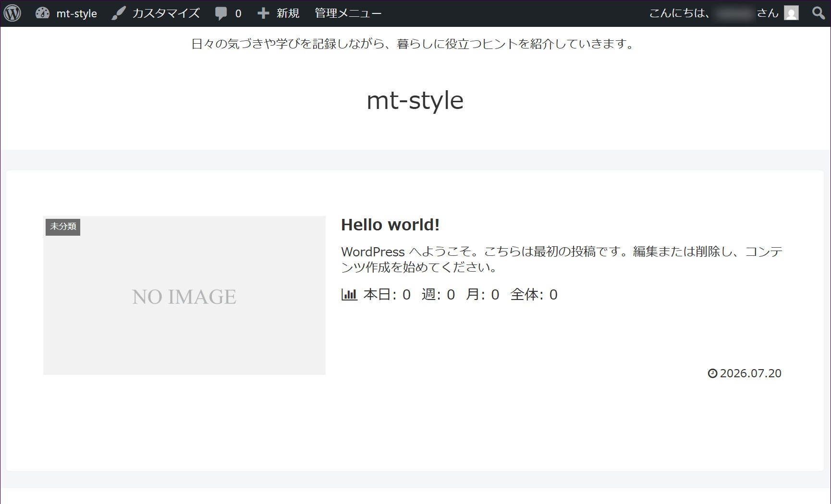Click the 月: 0 view count
The width and height of the screenshot is (831, 504).
pyautogui.click(x=483, y=294)
